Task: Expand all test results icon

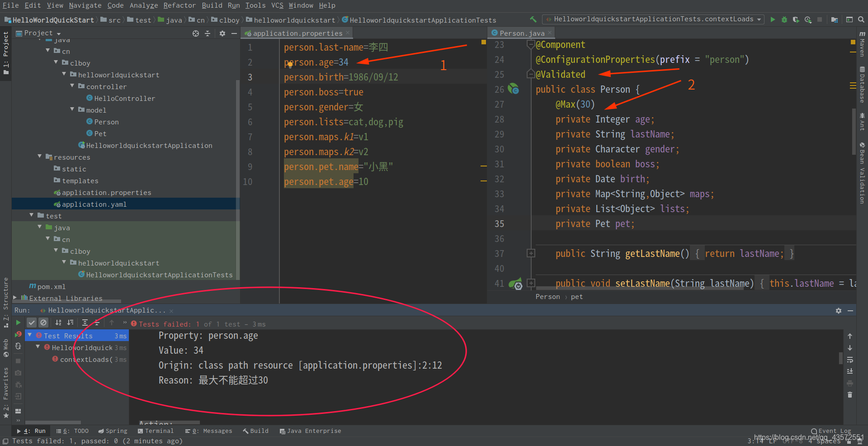Action: click(x=85, y=323)
